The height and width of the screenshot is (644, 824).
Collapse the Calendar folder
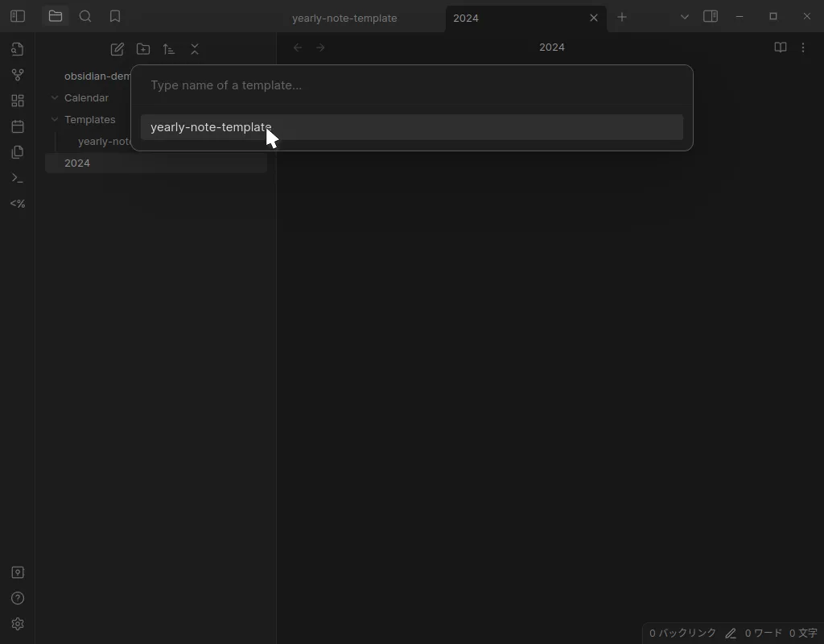coord(55,98)
